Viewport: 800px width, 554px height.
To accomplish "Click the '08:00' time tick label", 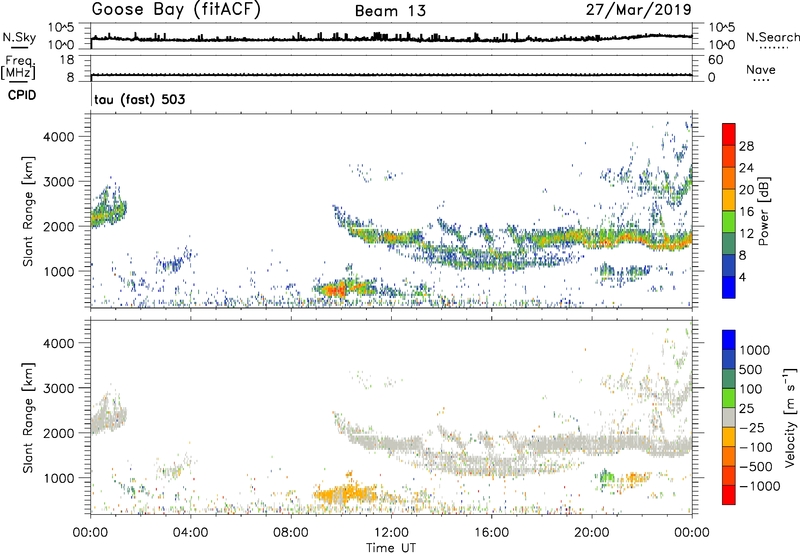I will tap(291, 533).
